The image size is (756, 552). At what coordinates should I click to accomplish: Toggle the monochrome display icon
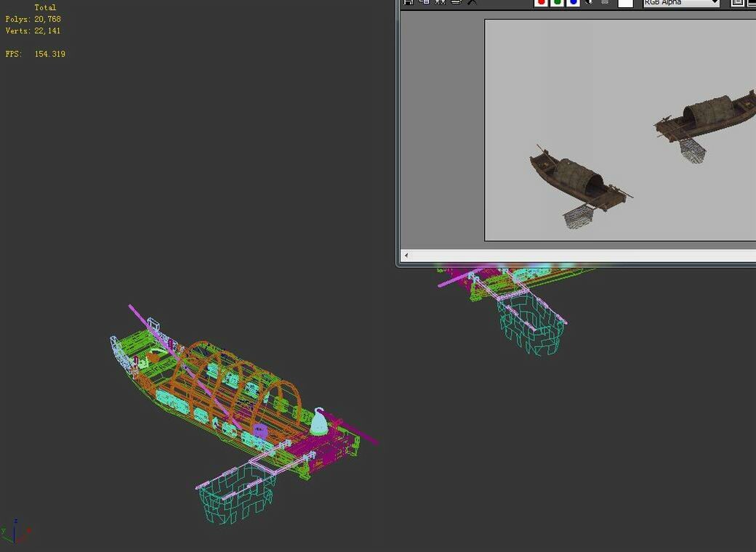605,2
